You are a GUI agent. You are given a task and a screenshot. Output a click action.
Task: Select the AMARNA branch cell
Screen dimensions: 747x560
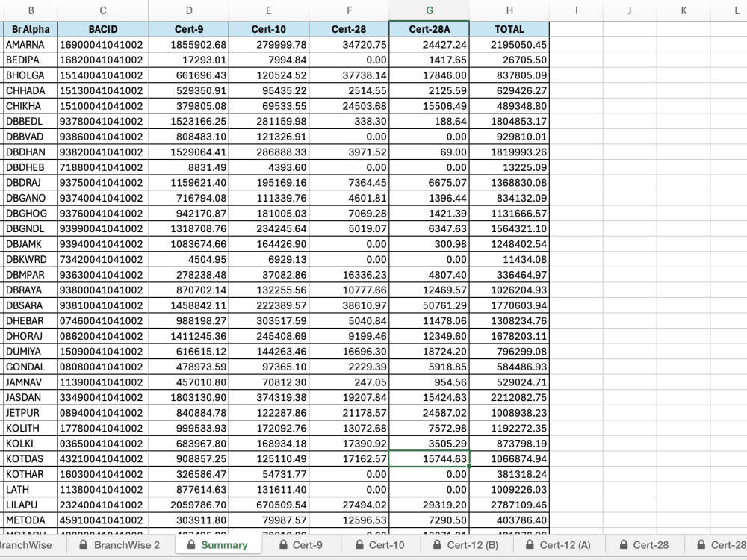click(x=31, y=45)
